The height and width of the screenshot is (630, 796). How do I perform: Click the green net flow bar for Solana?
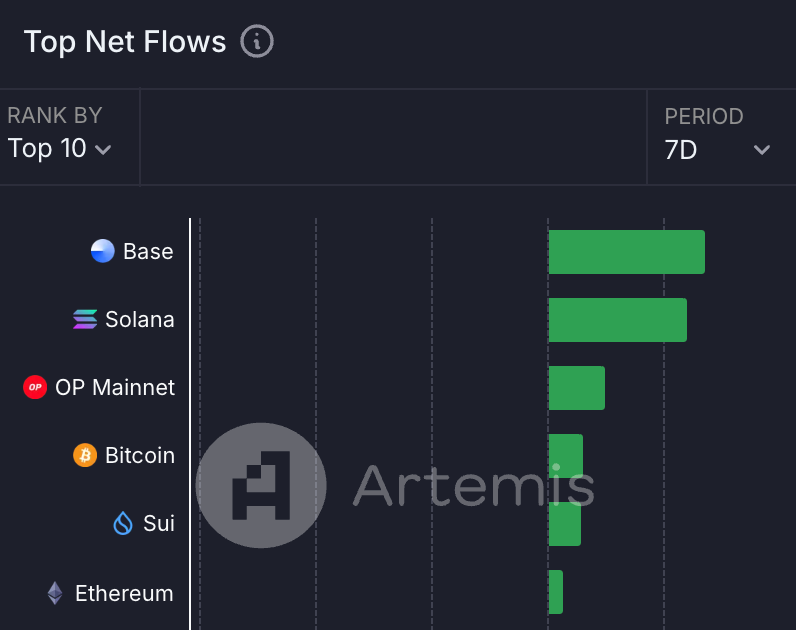click(618, 320)
